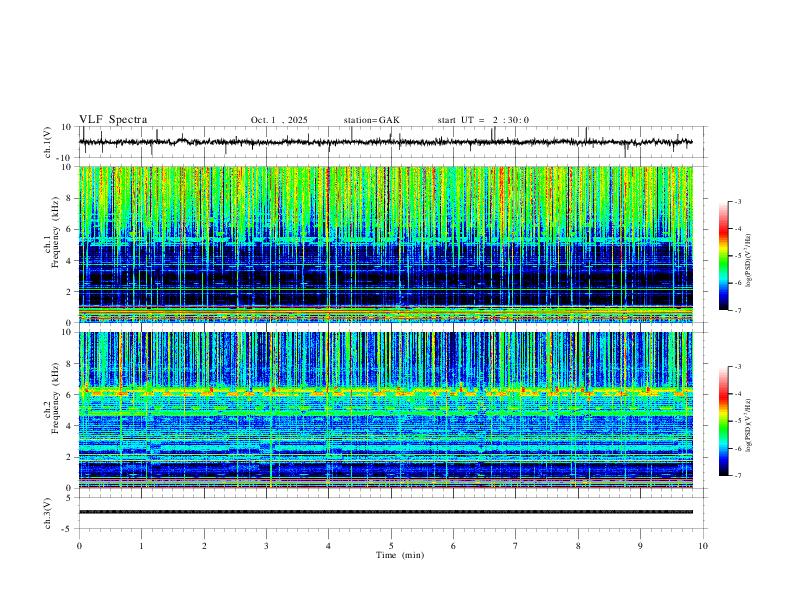Click the ch.1 waveform trace plot
Image resolution: width=792 pixels, height=612 pixels.
click(x=386, y=142)
